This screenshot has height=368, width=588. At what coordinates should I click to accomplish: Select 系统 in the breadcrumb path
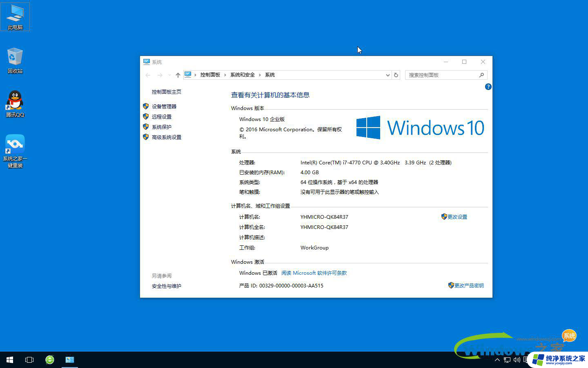270,75
